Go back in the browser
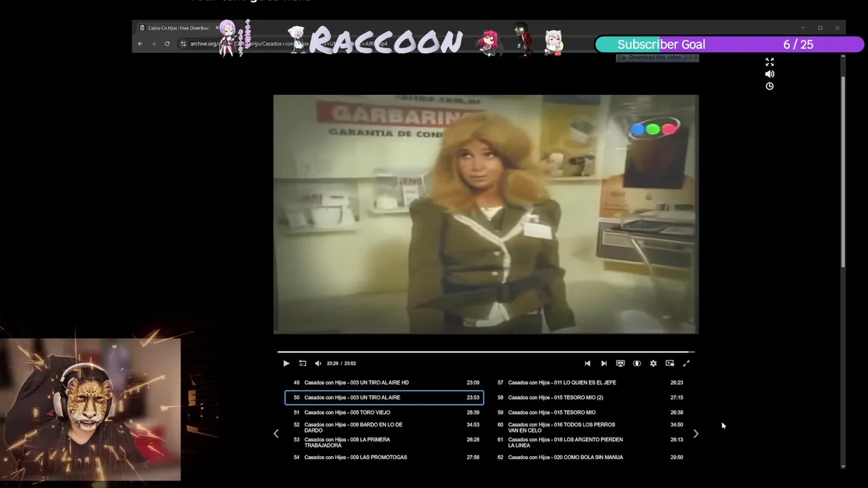This screenshot has width=868, height=488. click(x=140, y=43)
